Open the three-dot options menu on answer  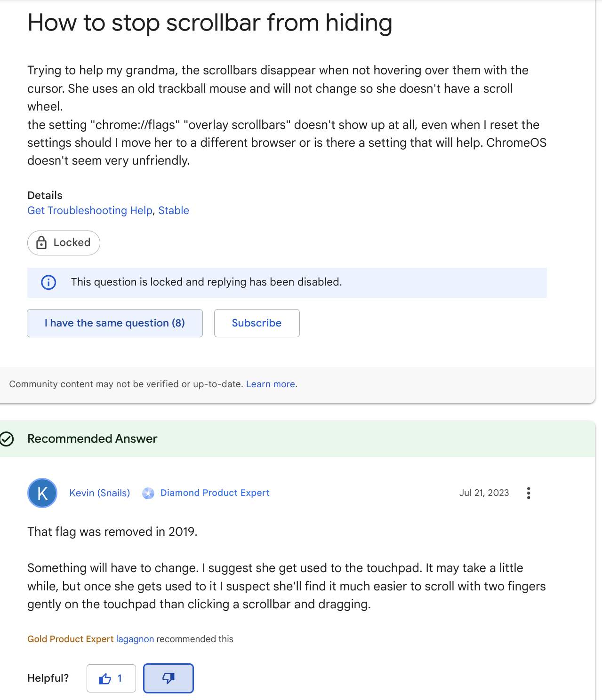(529, 493)
